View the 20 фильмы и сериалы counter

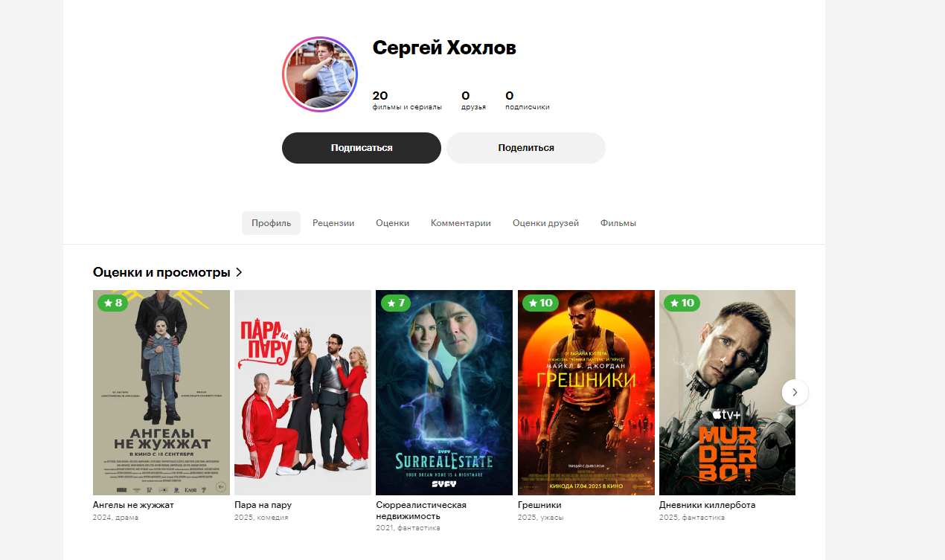[x=407, y=100]
